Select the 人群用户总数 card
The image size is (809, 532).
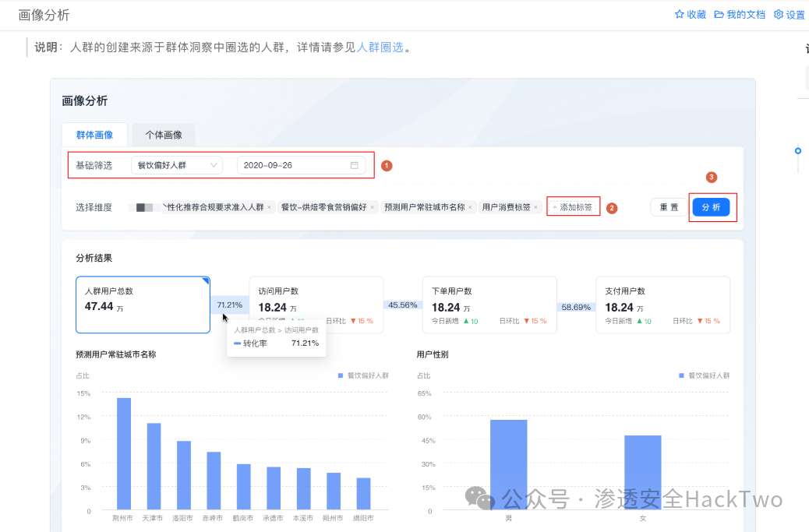(143, 305)
